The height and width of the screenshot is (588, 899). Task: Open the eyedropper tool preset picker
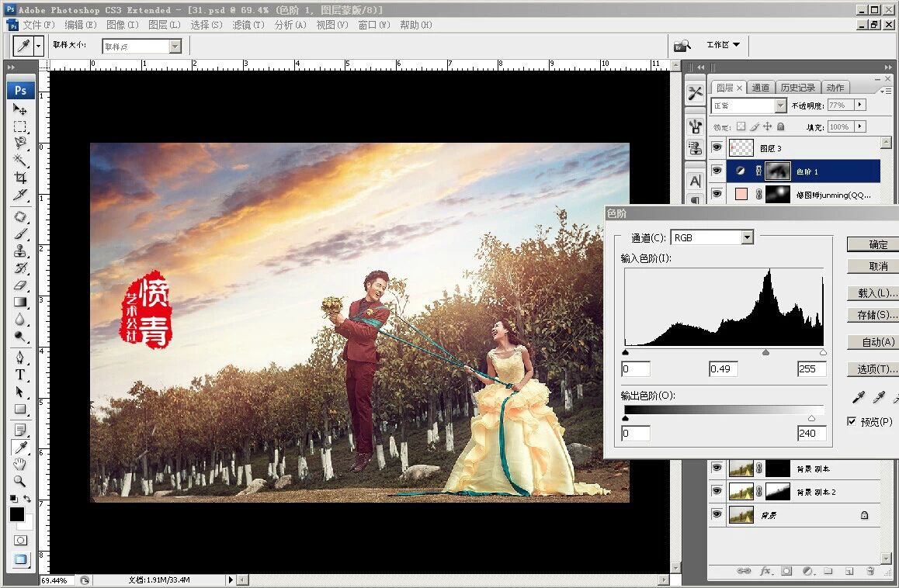pos(38,46)
